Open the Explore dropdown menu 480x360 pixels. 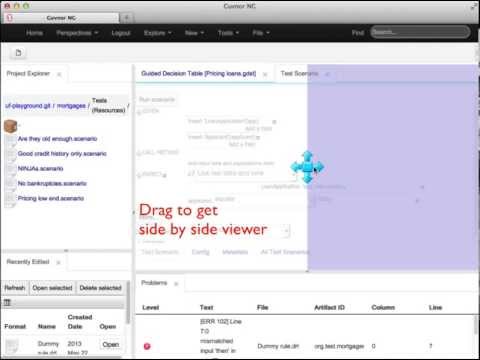(x=157, y=33)
